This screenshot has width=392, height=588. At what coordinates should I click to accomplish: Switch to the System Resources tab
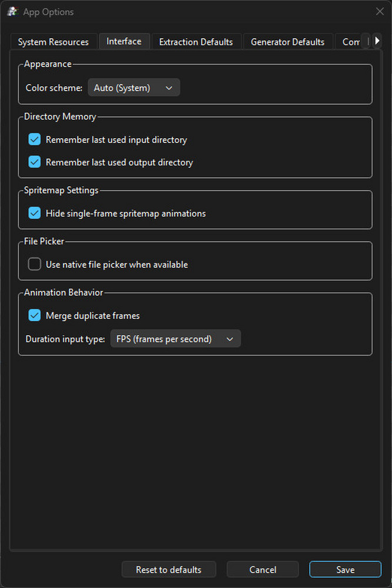click(x=53, y=41)
